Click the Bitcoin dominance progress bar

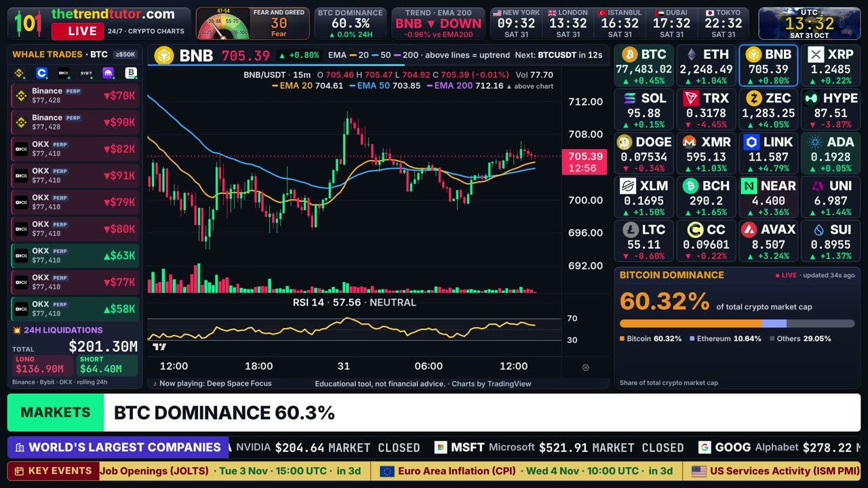click(x=737, y=324)
